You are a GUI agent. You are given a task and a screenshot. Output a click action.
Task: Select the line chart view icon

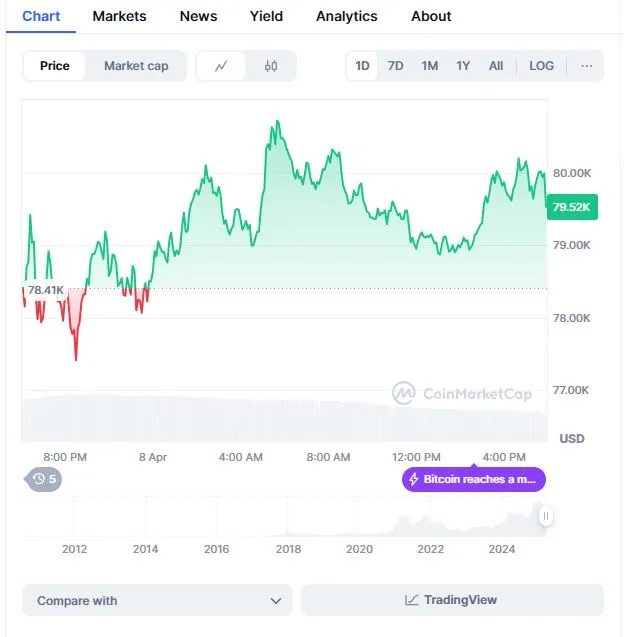(x=221, y=66)
